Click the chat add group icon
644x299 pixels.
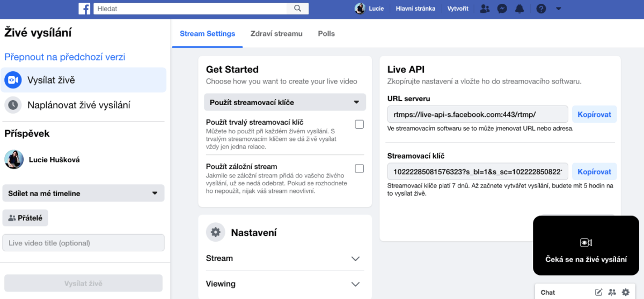(x=612, y=292)
